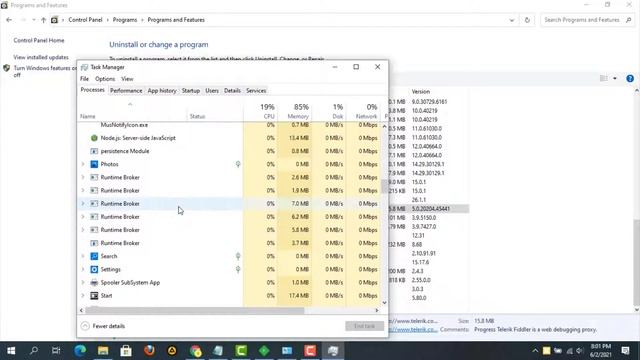640x360 pixels.
Task: Open Microsoft Store from taskbar
Action: click(126, 351)
